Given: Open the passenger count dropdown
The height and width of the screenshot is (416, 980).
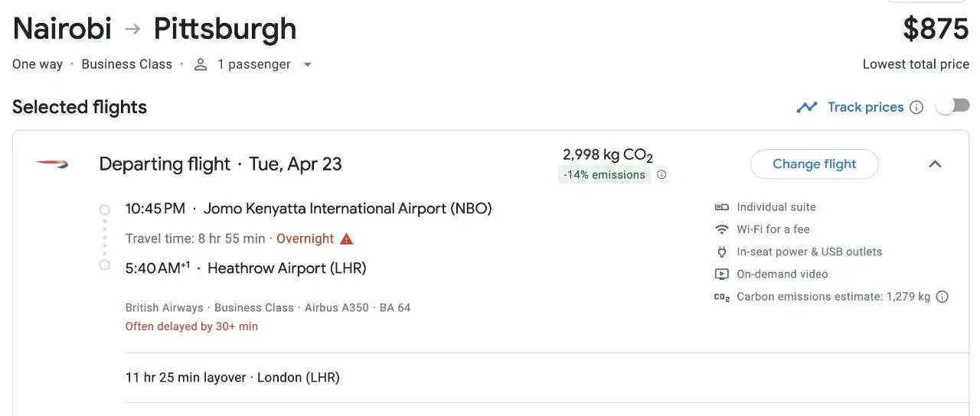Looking at the screenshot, I should pyautogui.click(x=307, y=64).
